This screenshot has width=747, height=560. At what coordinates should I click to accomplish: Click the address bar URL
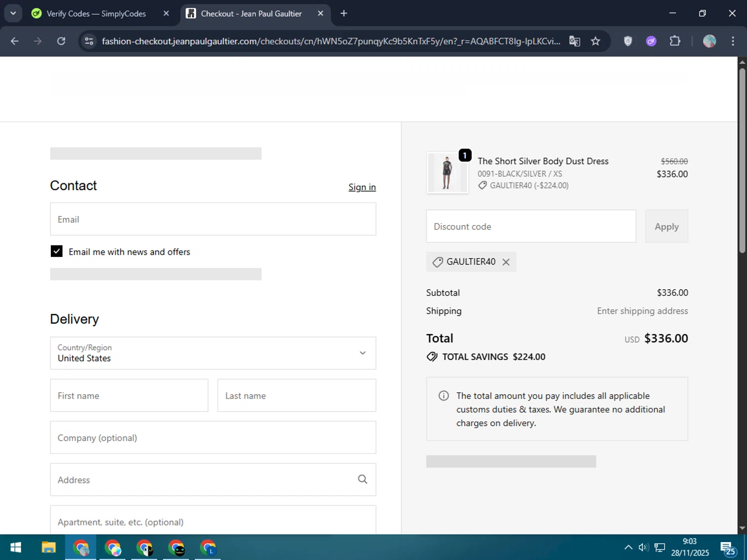click(331, 41)
